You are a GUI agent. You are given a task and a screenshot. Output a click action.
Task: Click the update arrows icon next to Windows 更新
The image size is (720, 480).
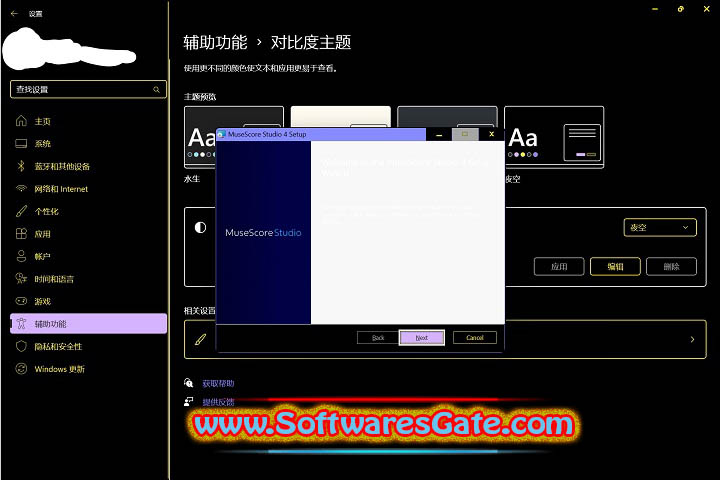[21, 368]
